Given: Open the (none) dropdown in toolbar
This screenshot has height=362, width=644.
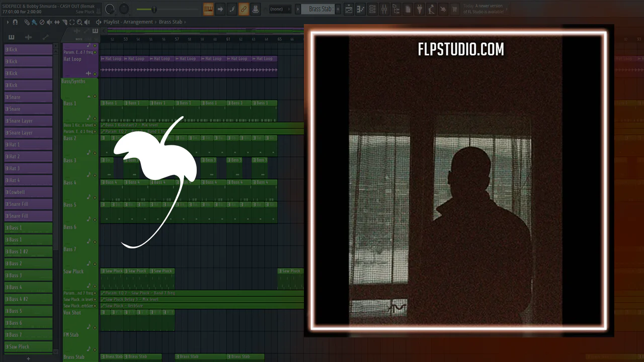Looking at the screenshot, I should 280,9.
